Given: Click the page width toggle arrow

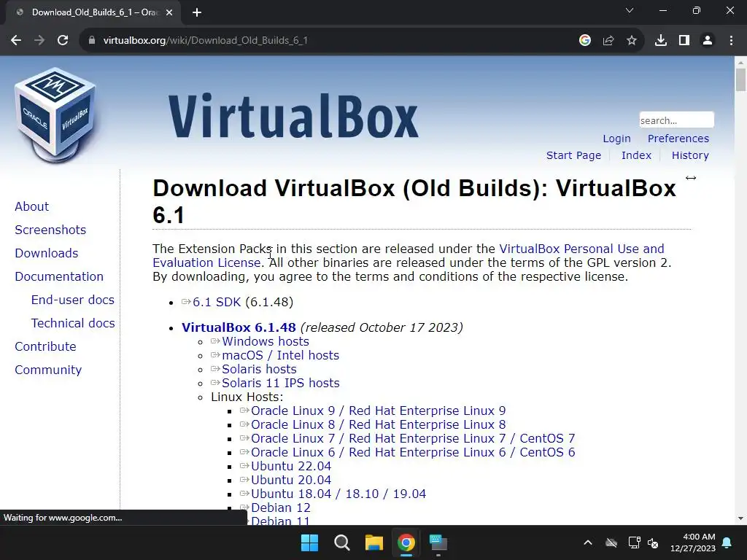Looking at the screenshot, I should [691, 178].
